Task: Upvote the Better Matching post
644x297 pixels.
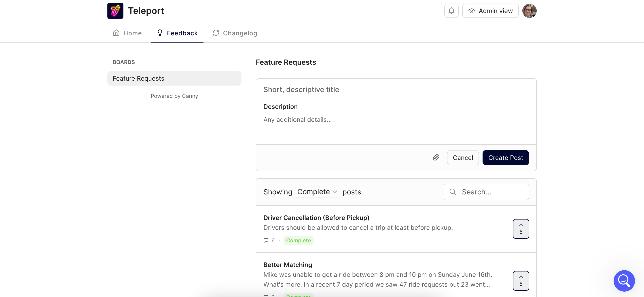Action: [521, 280]
